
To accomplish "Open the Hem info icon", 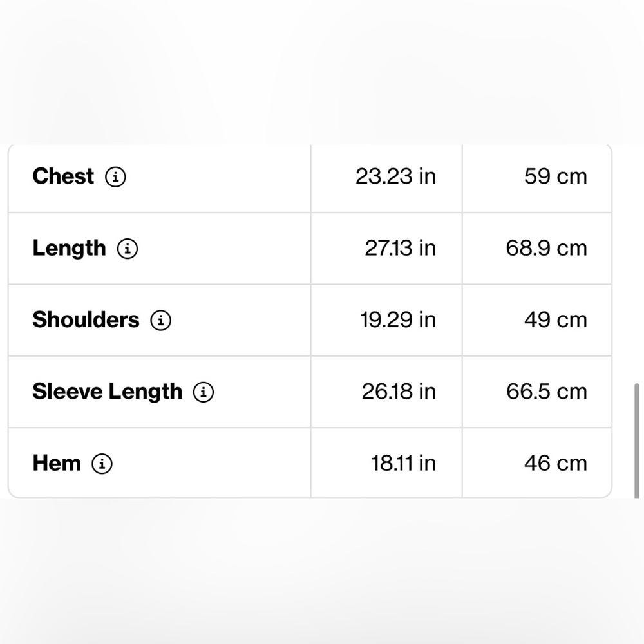I will pos(102,464).
